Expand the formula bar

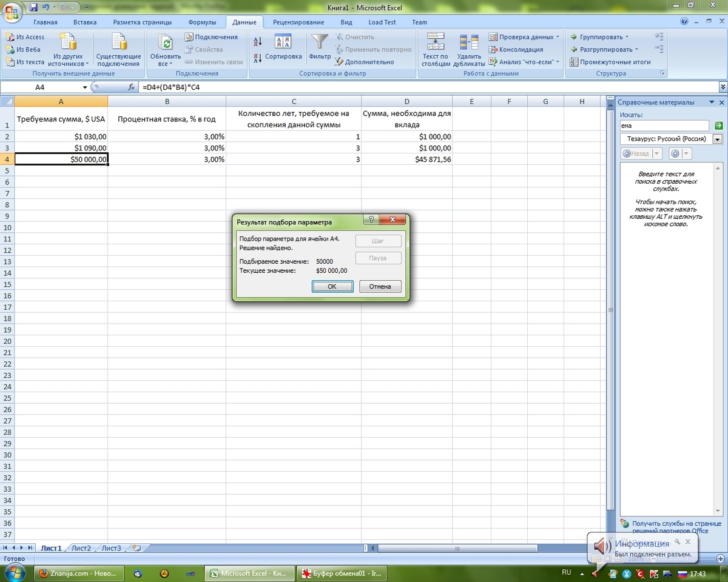pos(723,87)
